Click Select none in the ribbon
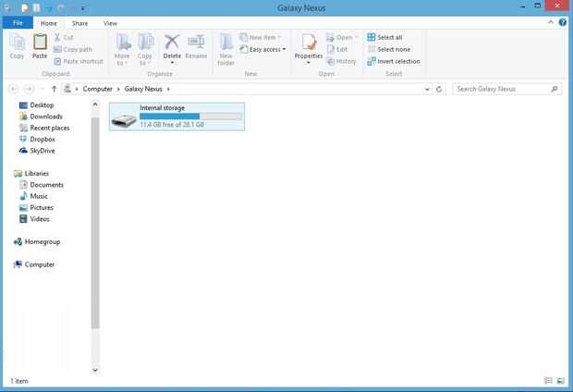This screenshot has width=573, height=392. tap(388, 49)
